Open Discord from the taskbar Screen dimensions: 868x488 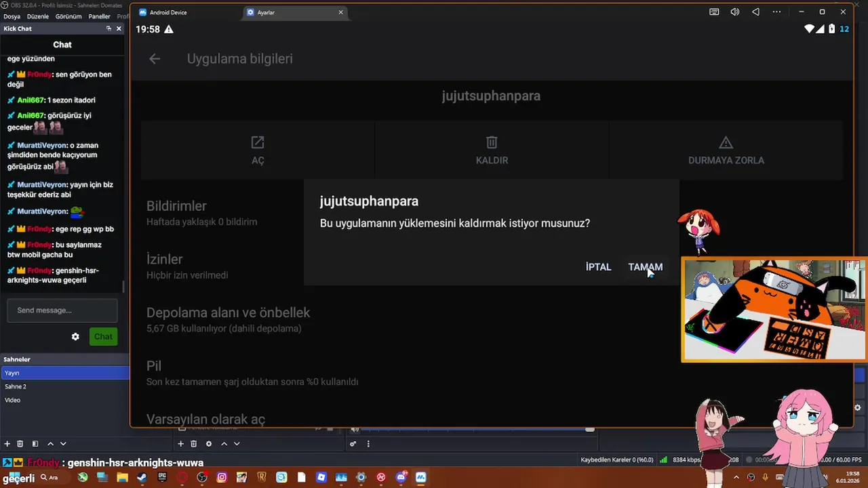(401, 477)
